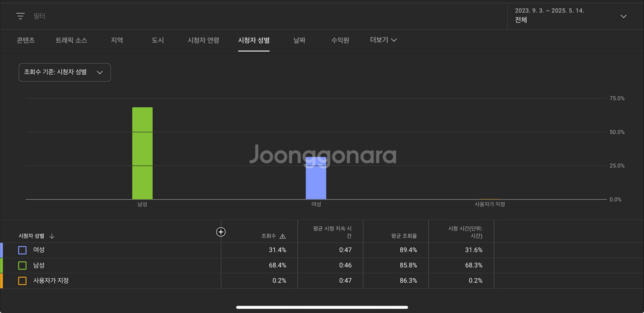Click the 68.3% 시청 시간 value
Screen dimensions: 644x313
pyautogui.click(x=474, y=265)
